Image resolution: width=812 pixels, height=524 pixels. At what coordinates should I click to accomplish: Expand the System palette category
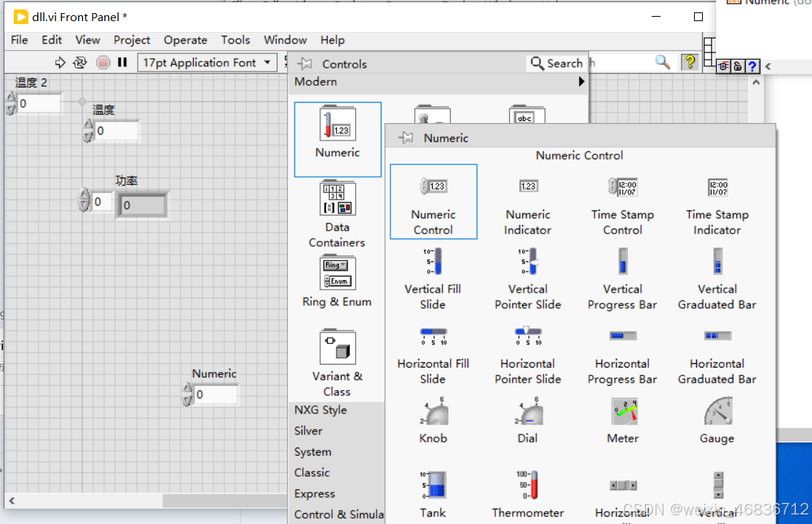pos(313,451)
